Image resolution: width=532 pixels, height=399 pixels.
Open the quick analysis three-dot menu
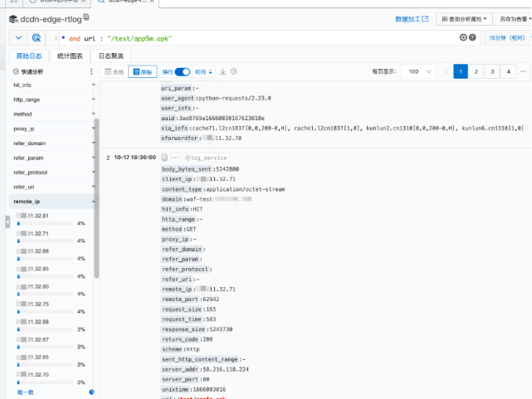click(92, 72)
